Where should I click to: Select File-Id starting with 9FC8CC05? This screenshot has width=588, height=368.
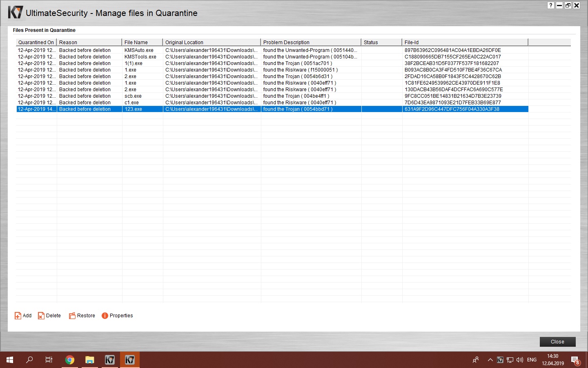[453, 96]
